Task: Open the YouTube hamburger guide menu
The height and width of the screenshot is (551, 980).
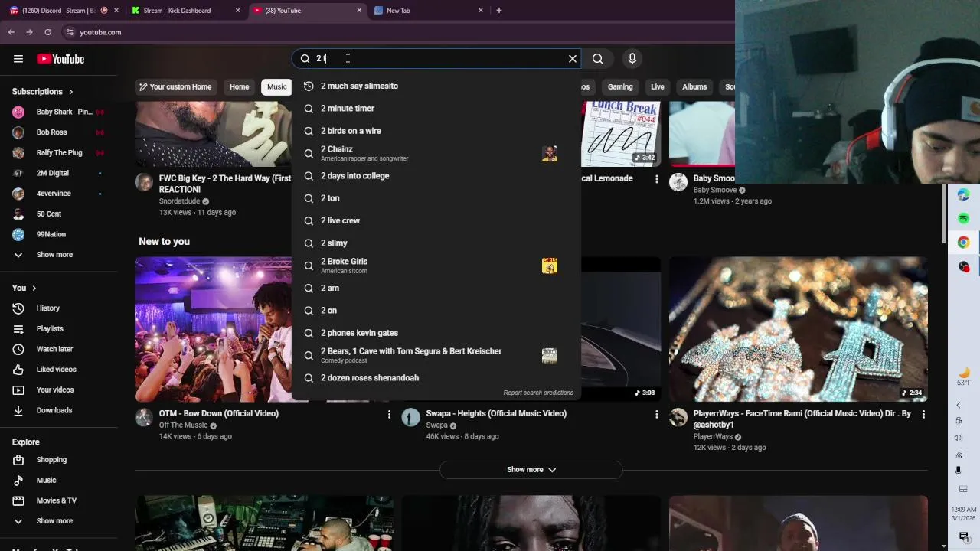Action: click(x=18, y=59)
